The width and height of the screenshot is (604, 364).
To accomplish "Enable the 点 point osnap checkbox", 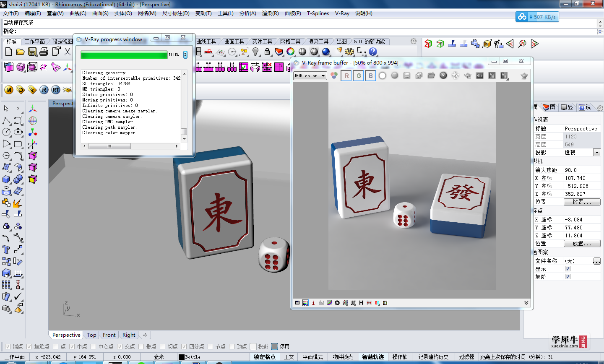I will [55, 346].
